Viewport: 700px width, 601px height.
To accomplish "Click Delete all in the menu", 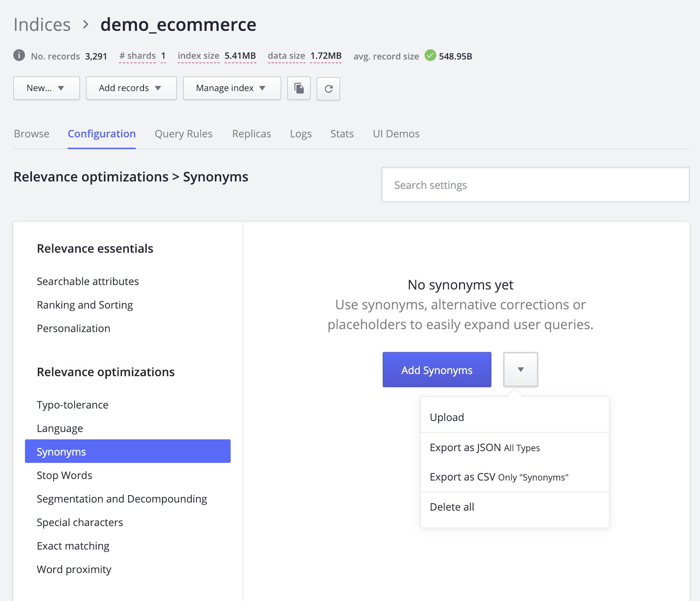I will tap(452, 507).
